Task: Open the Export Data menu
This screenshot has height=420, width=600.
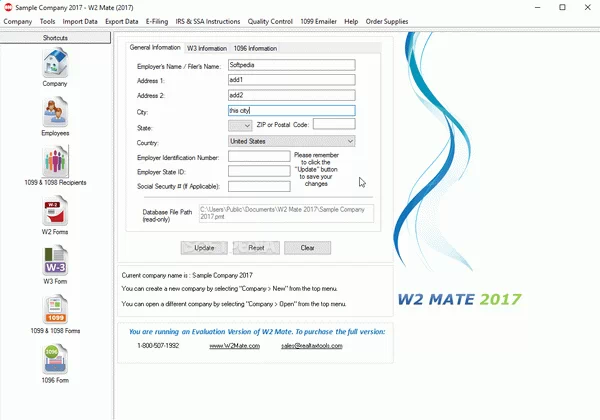Action: (x=122, y=21)
